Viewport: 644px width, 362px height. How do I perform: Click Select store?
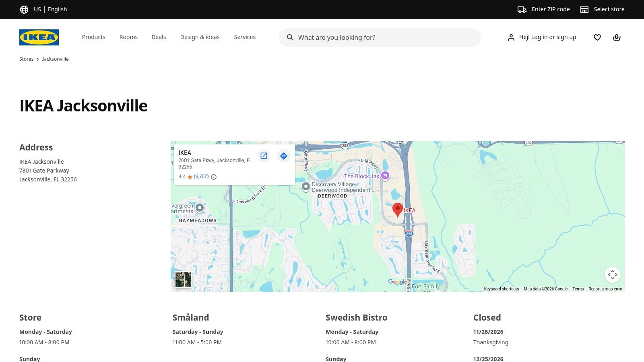(602, 9)
